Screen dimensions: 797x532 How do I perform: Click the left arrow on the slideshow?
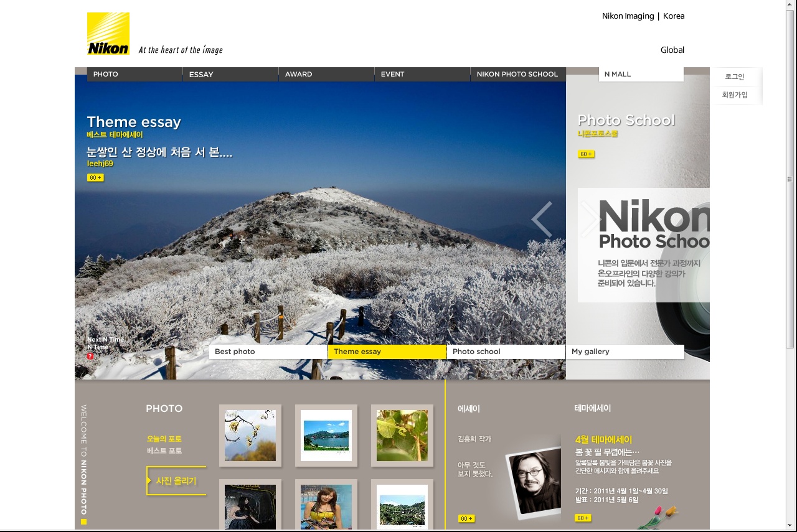coord(542,220)
